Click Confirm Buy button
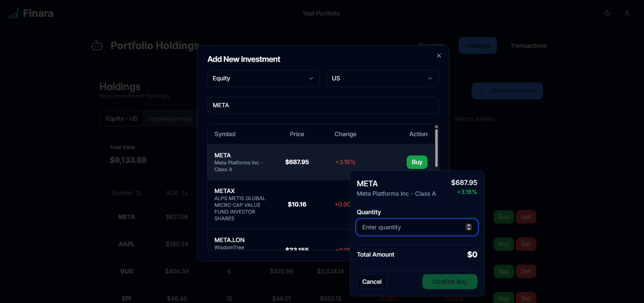Screen dimensions: 644x303 (450, 281)
